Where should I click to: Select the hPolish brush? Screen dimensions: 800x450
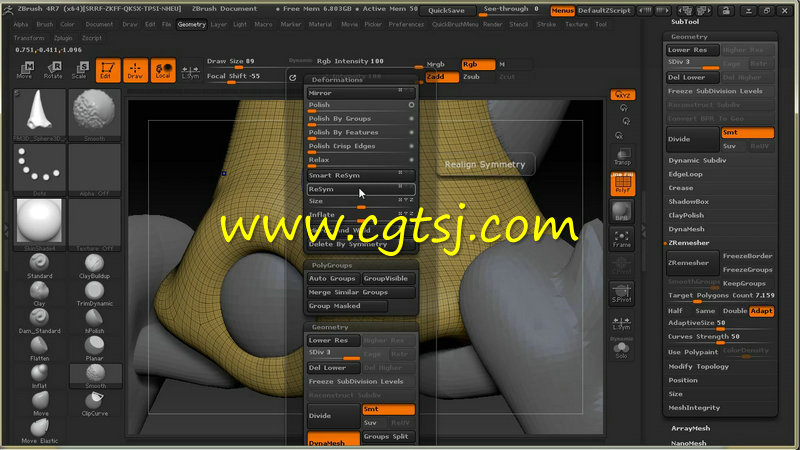(94, 321)
